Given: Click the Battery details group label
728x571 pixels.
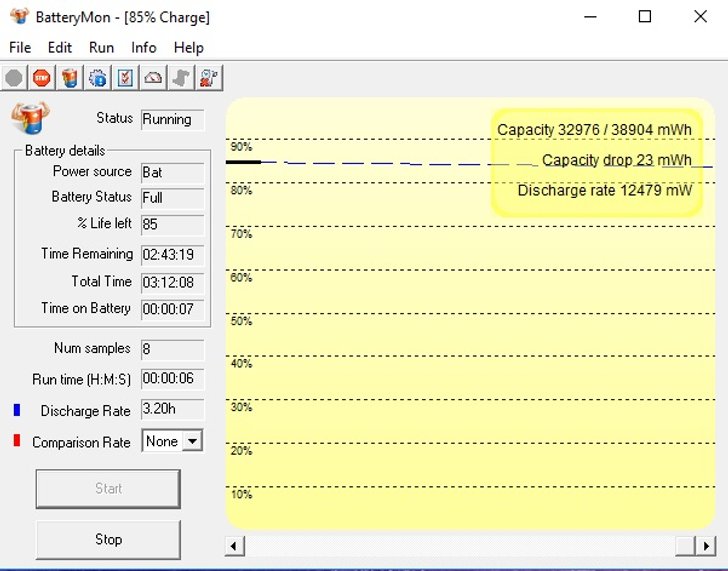Looking at the screenshot, I should pyautogui.click(x=65, y=150).
